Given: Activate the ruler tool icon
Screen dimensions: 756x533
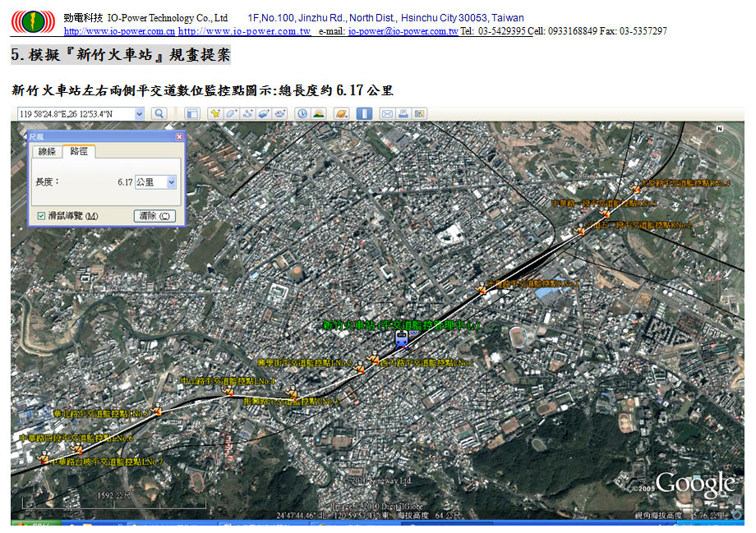Looking at the screenshot, I should pyautogui.click(x=364, y=113).
